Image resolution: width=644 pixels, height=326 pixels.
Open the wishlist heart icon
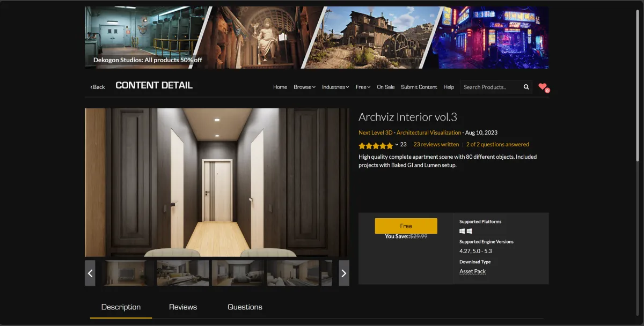[543, 87]
